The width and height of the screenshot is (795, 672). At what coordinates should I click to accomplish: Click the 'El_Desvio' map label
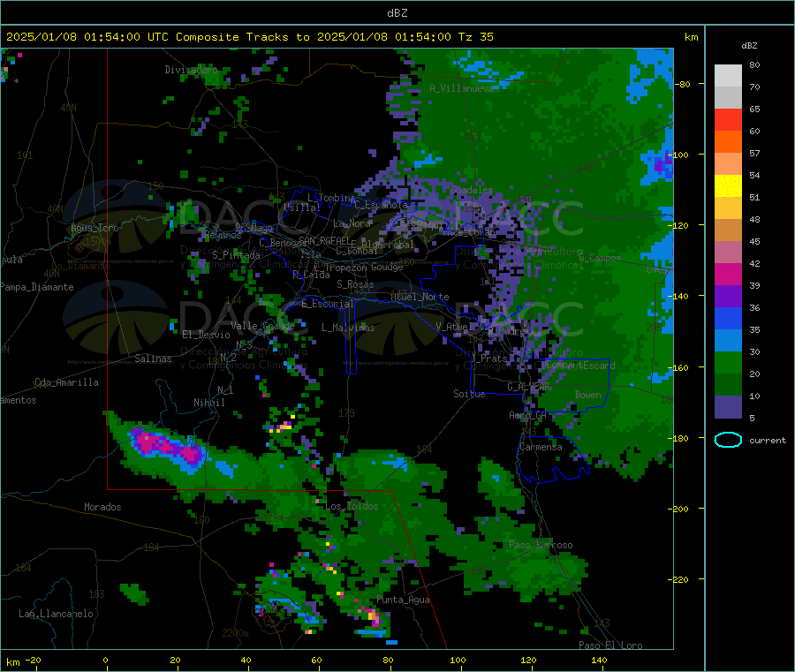207,335
